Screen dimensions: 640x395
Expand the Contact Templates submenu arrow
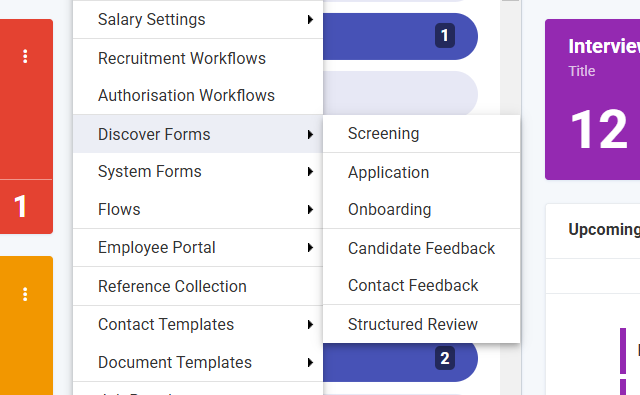(x=310, y=324)
